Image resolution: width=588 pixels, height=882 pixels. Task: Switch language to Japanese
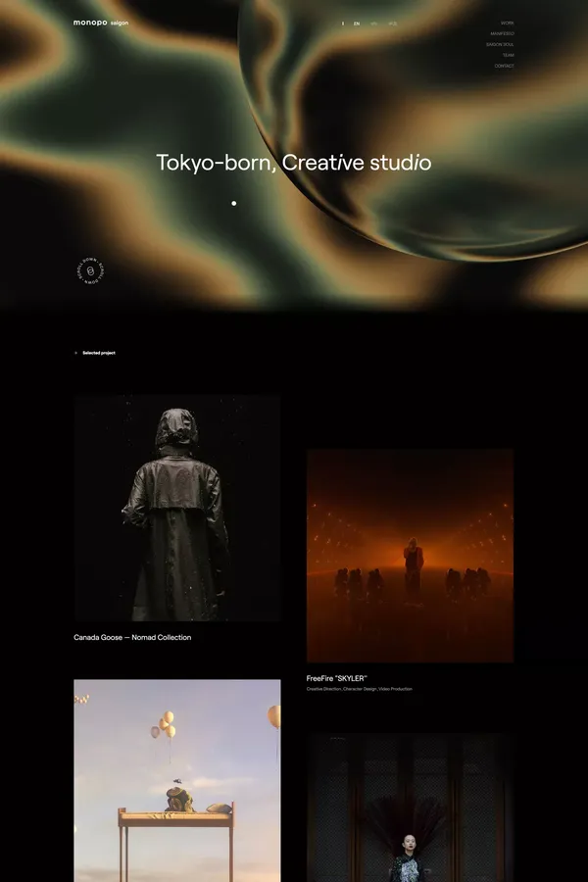(393, 24)
